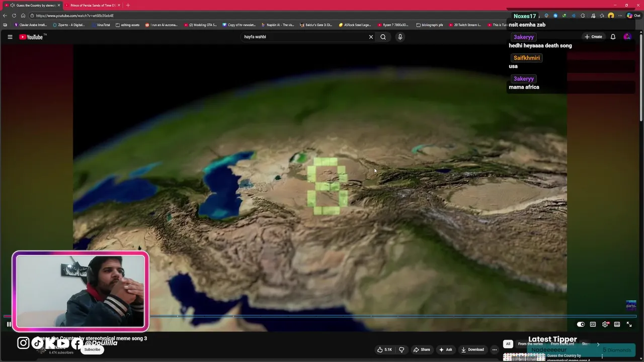
Task: Show more filter chips with arrow
Action: pyautogui.click(x=598, y=344)
